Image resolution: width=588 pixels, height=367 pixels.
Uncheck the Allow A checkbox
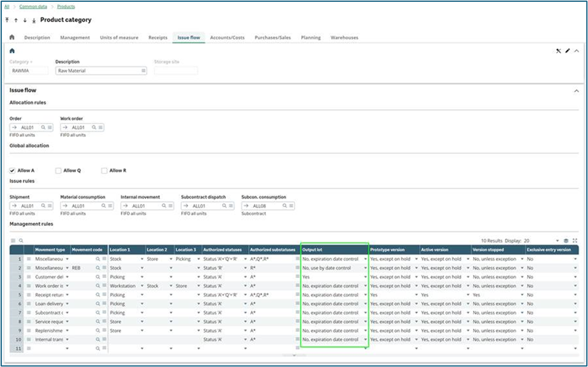pos(13,170)
